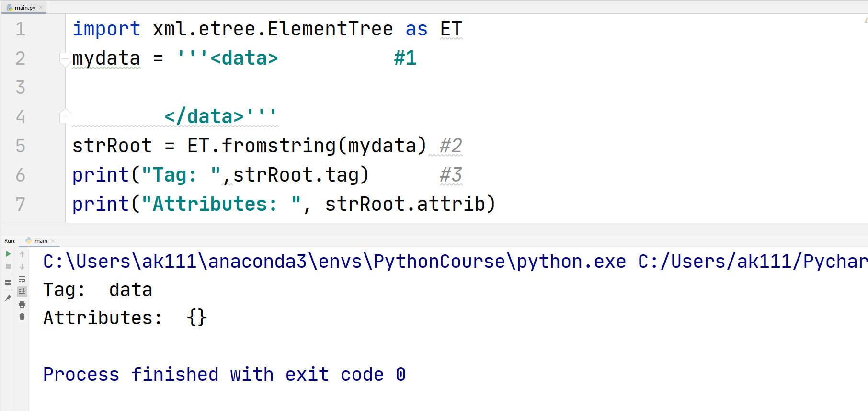This screenshot has width=868, height=411.
Task: Click the Python icon on main.py tab
Action: click(9, 7)
